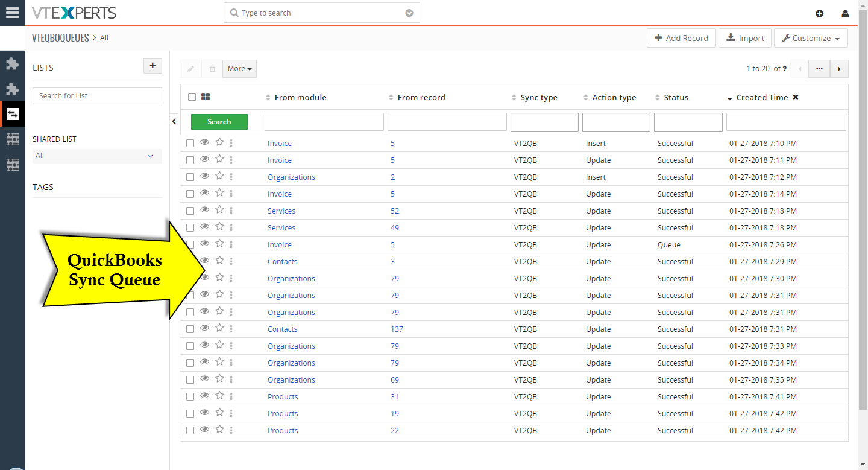Click the second puzzle piece sidebar icon
Screen dimensions: 868x470
pyautogui.click(x=12, y=89)
